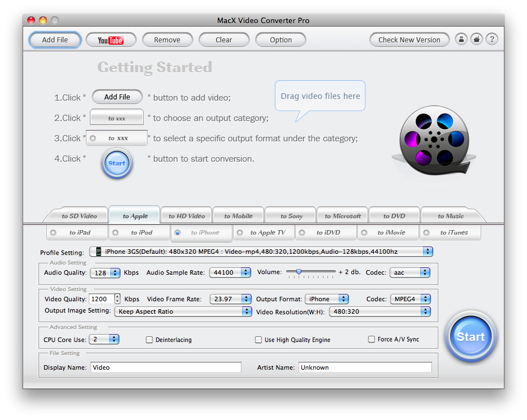The height and width of the screenshot is (420, 527).
Task: Click the Getting Started heading text
Action: (155, 67)
